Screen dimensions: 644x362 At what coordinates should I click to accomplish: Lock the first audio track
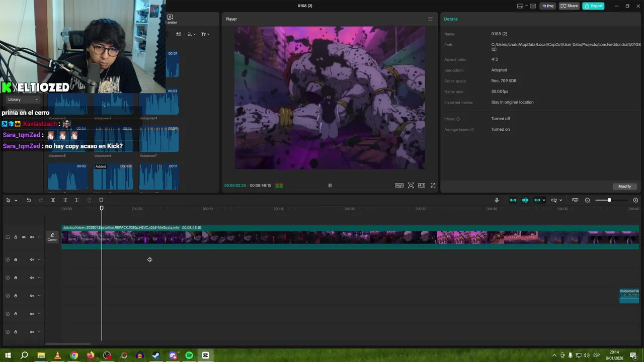coord(16,259)
